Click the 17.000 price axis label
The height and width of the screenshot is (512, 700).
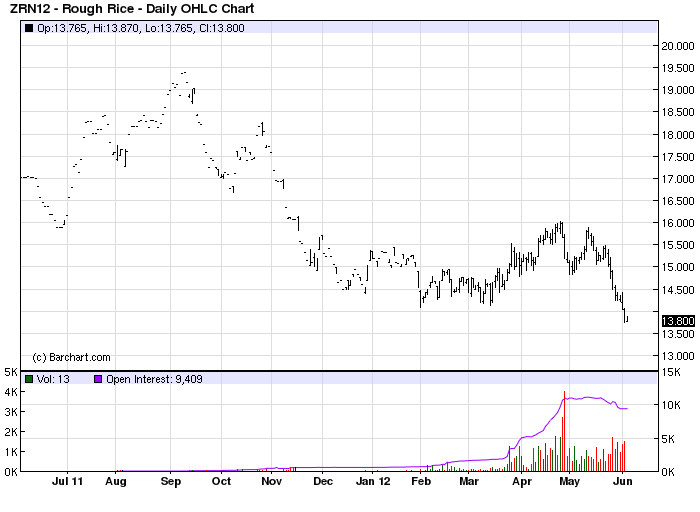tap(678, 179)
